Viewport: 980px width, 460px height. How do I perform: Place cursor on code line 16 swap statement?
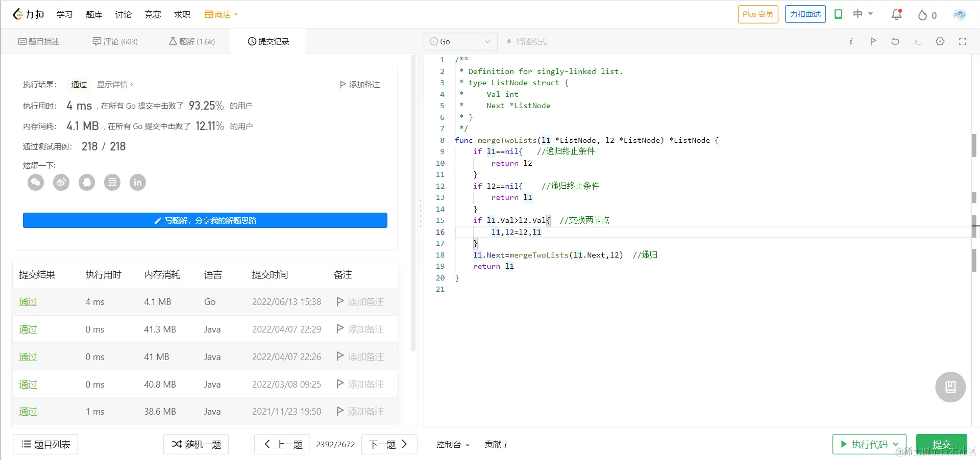click(516, 232)
